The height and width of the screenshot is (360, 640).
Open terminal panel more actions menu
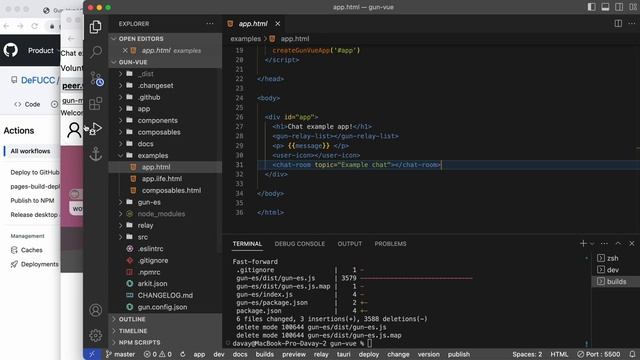click(x=604, y=244)
